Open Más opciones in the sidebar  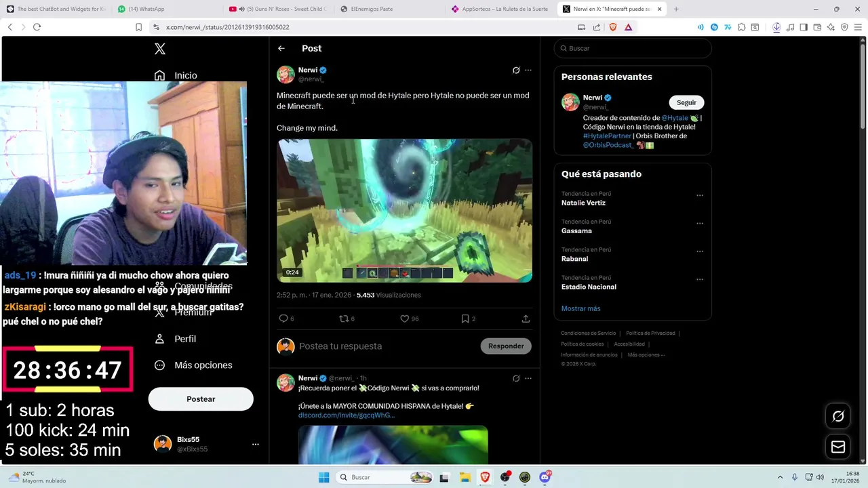click(x=193, y=365)
